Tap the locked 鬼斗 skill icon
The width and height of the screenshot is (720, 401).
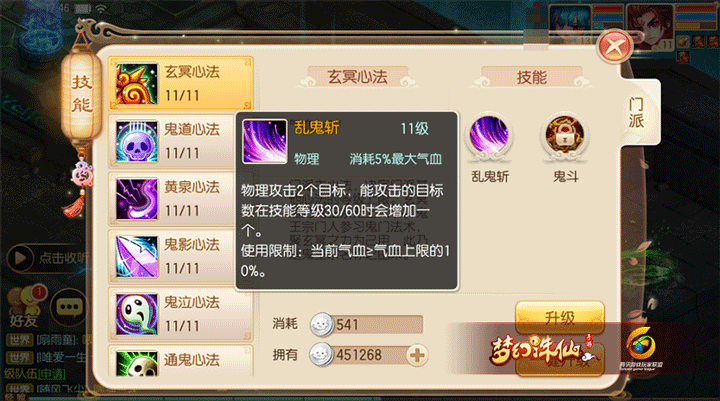[565, 135]
